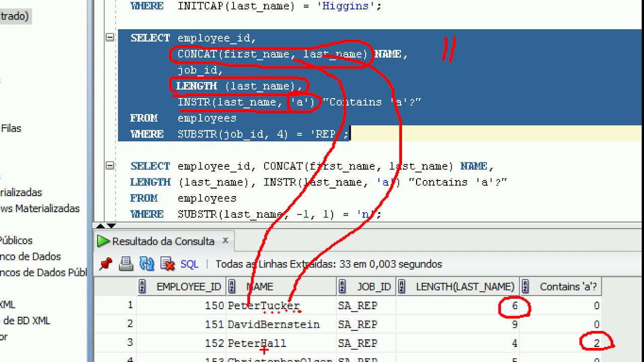Click the DavidBernstein name cell
The image size is (644, 362).
281,324
